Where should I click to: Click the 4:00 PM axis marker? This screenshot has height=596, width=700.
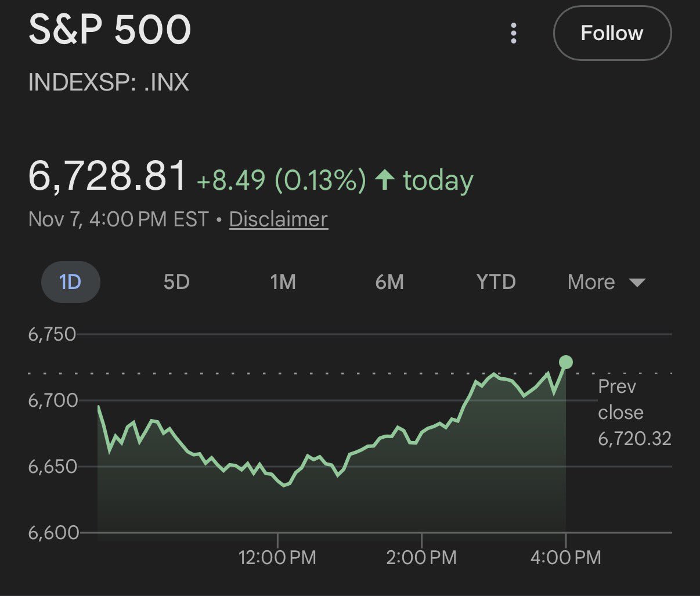coord(565,558)
